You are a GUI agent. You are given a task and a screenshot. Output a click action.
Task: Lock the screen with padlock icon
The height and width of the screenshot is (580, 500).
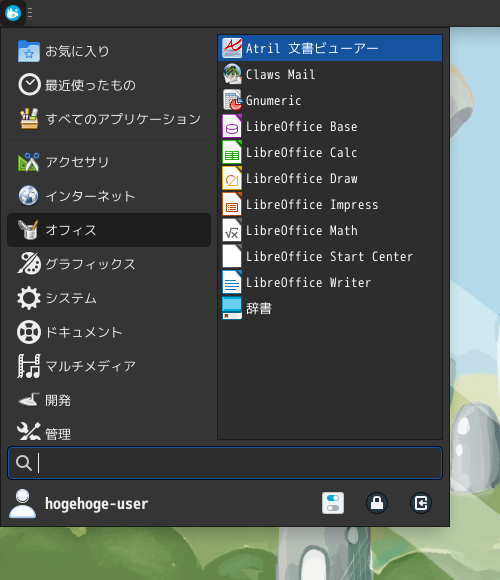click(377, 503)
